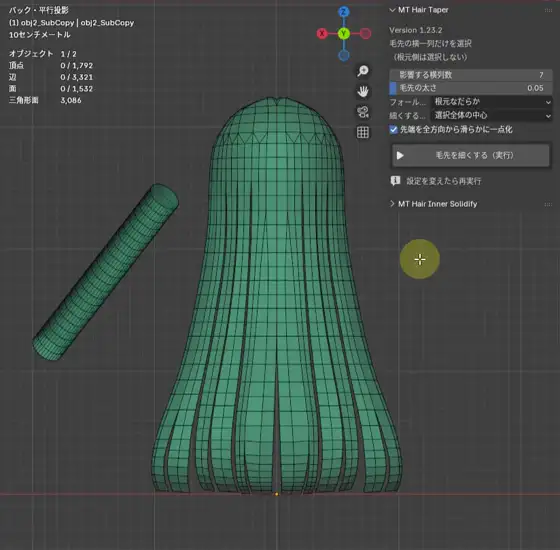The height and width of the screenshot is (550, 560).
Task: Click the blue Z axis on gizmo
Action: click(344, 12)
